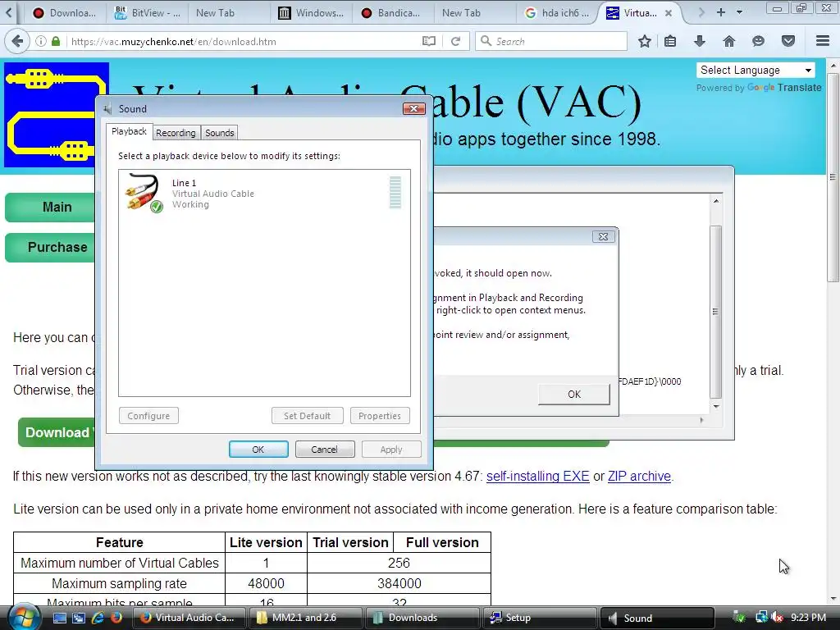Click the muted volume tray icon

pyautogui.click(x=778, y=618)
